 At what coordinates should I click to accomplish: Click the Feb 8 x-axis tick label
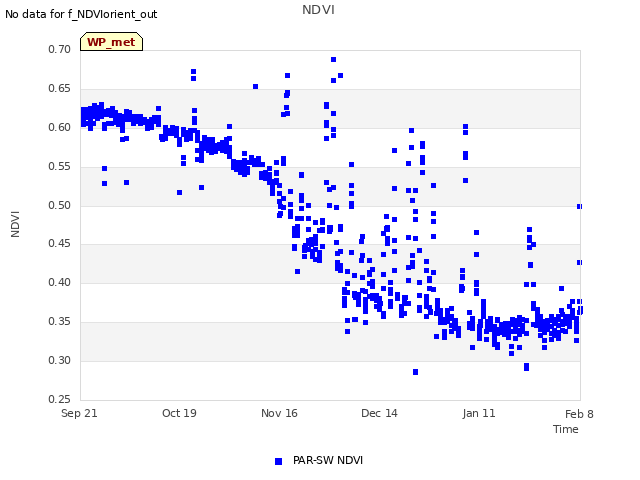tap(579, 414)
